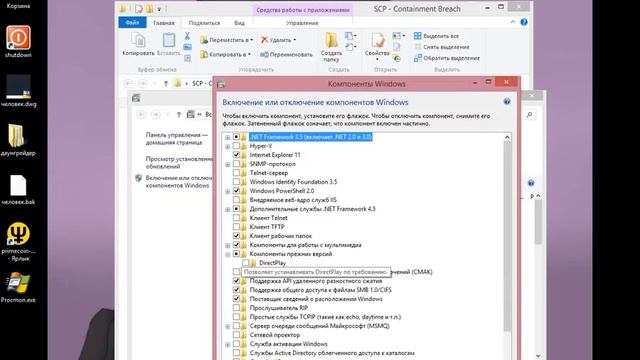
Task: Click Переименовать rename in ribbon
Action: pyautogui.click(x=287, y=54)
